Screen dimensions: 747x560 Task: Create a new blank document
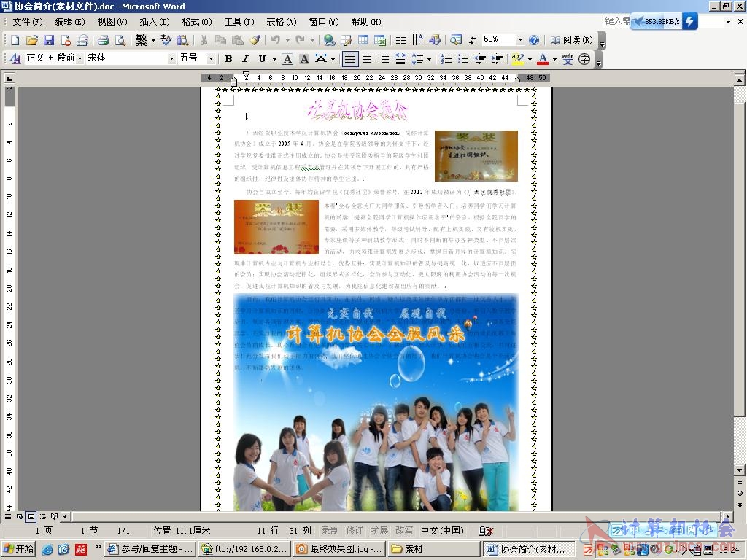[x=15, y=41]
